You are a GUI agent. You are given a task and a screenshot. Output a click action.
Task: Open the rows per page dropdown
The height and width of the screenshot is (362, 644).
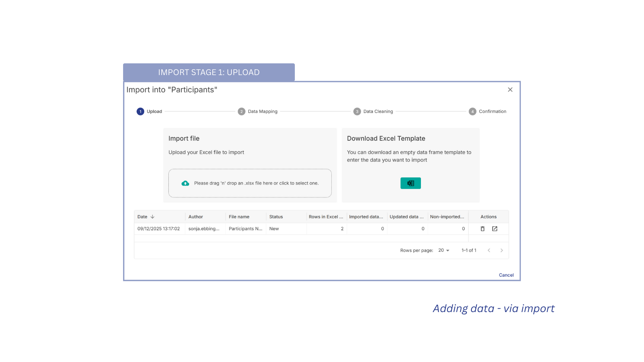coord(443,250)
